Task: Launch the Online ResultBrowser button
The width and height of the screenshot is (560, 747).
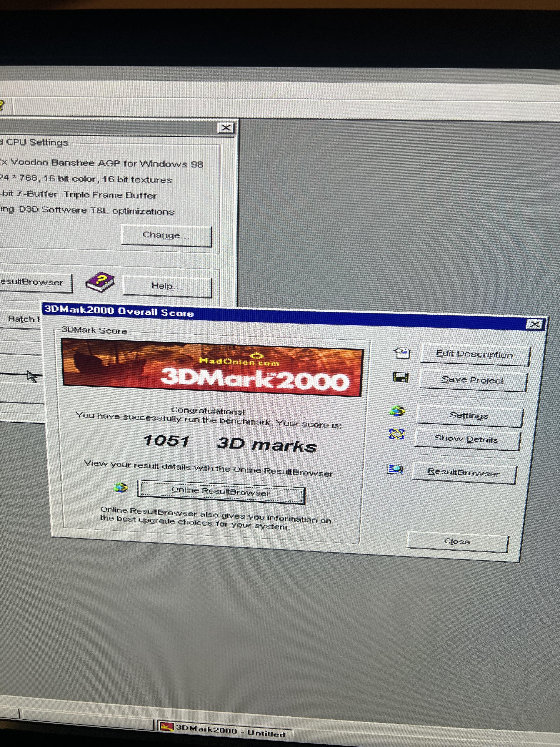Action: tap(221, 492)
